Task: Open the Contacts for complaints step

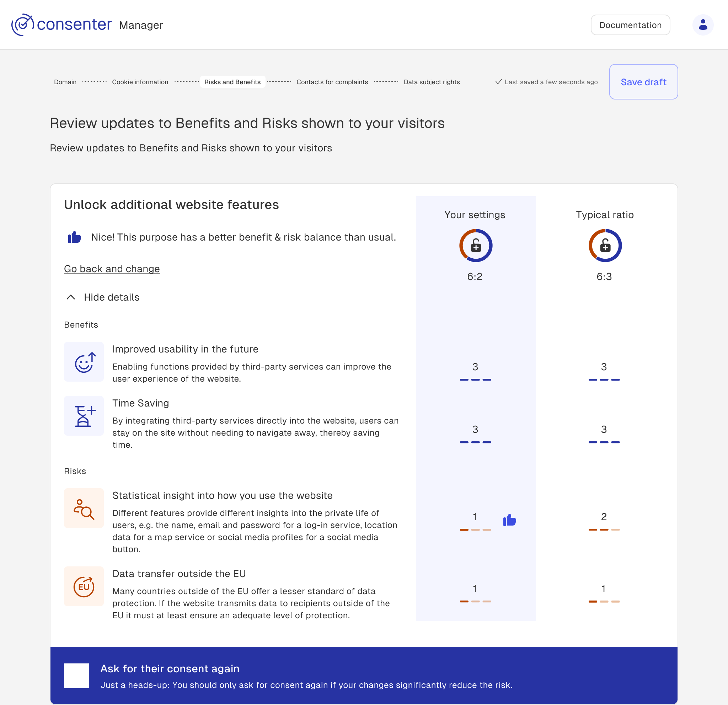Action: (332, 82)
